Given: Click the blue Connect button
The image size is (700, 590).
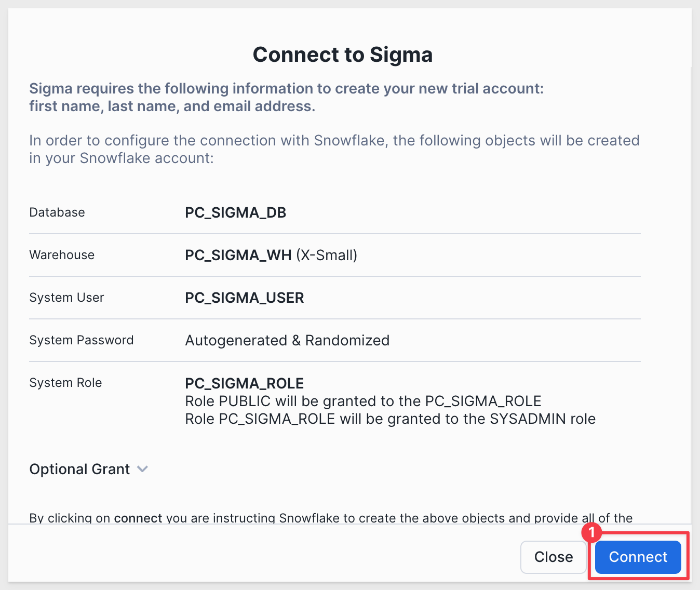Looking at the screenshot, I should pos(638,557).
